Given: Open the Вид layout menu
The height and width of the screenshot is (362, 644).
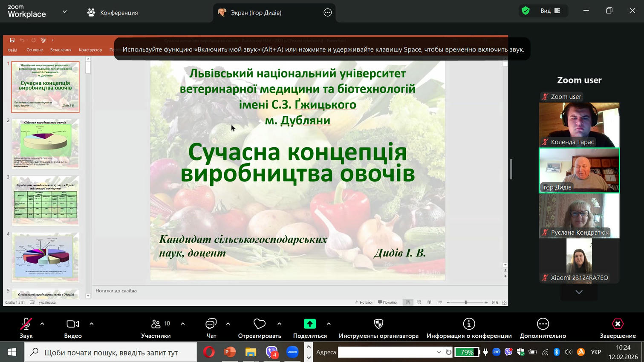Looking at the screenshot, I should [x=550, y=11].
